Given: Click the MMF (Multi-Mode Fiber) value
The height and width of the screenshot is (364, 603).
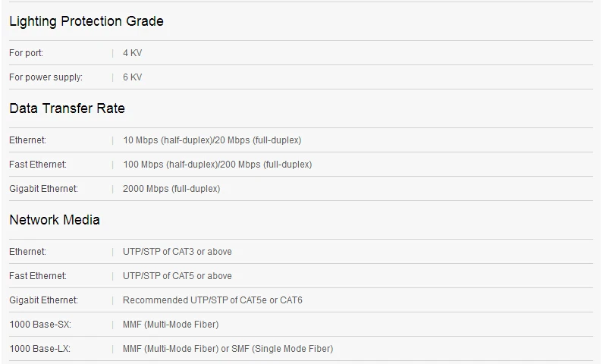Looking at the screenshot, I should 171,325.
